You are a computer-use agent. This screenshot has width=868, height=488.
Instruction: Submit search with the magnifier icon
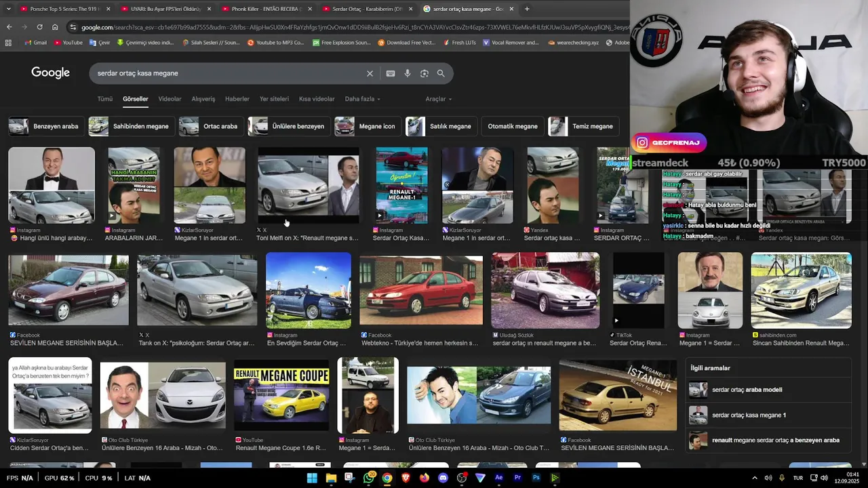441,73
